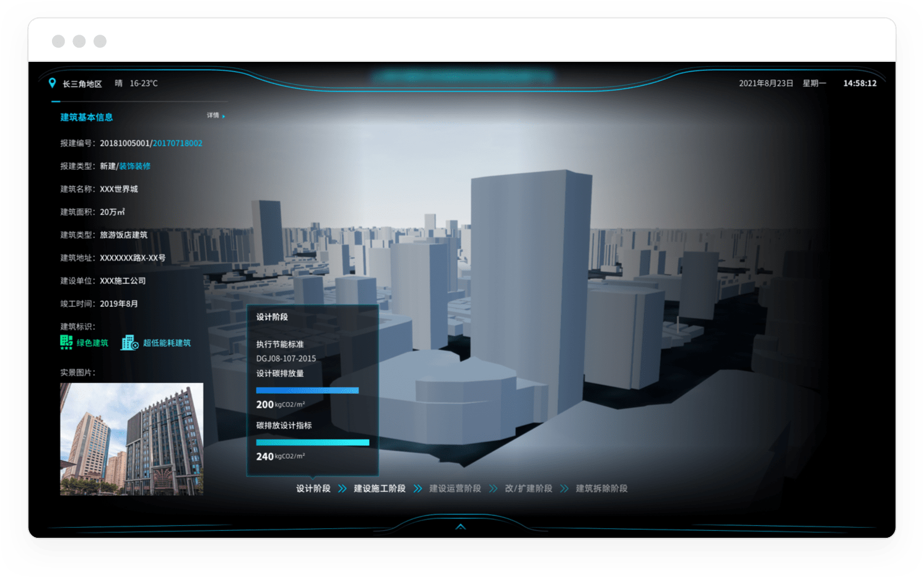Click the first gray window control dot
The image size is (924, 578).
59,41
